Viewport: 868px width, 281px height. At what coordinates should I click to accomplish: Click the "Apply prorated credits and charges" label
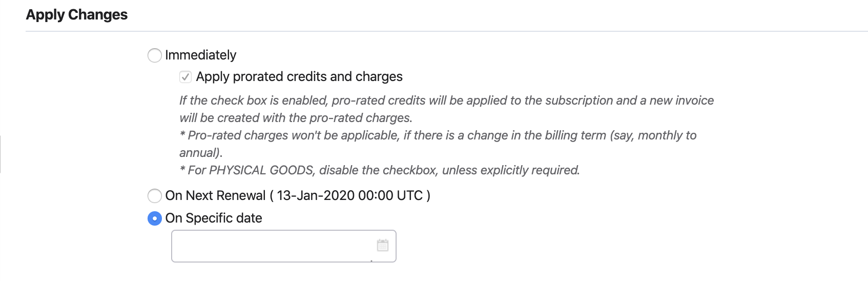[x=299, y=77]
